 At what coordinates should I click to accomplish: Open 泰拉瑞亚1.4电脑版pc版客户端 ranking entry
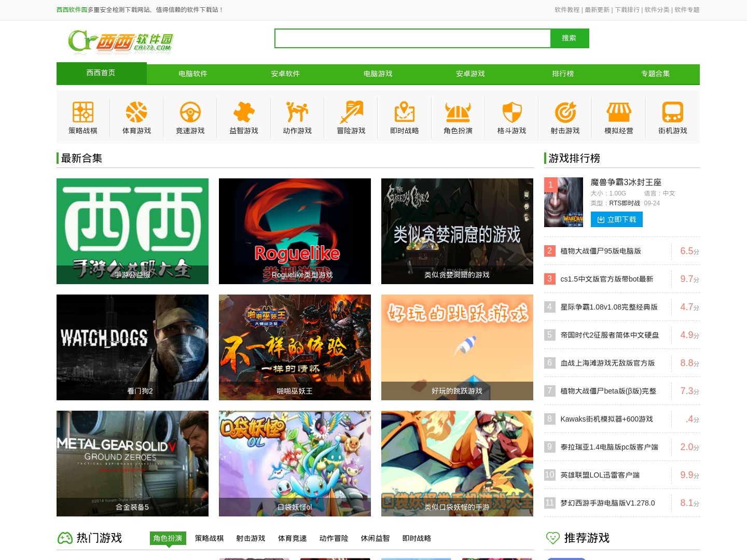[609, 447]
